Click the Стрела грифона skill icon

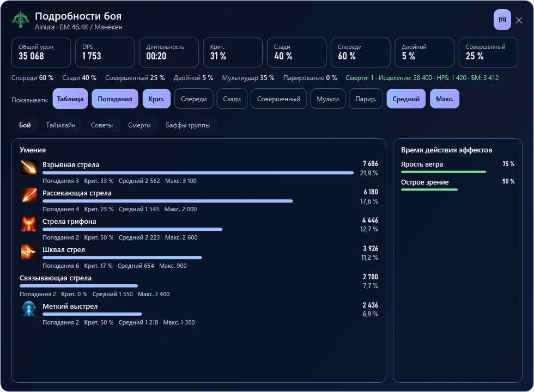pyautogui.click(x=28, y=224)
